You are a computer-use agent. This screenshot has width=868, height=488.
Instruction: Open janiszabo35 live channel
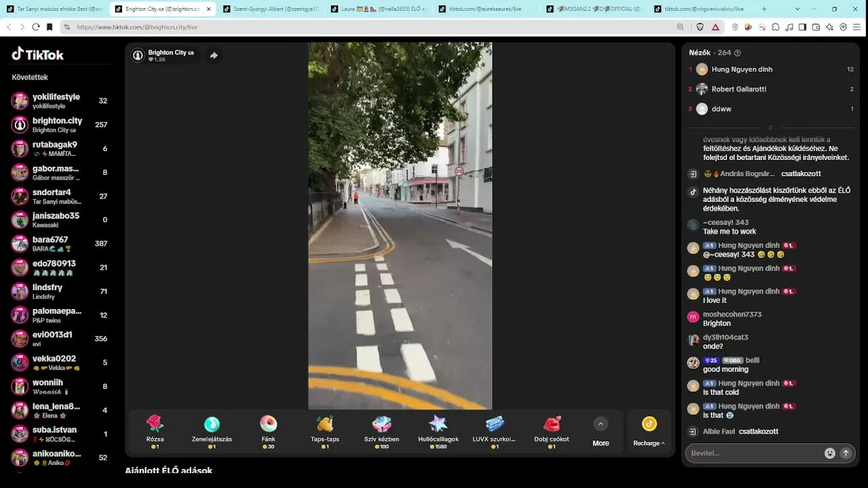(60, 220)
